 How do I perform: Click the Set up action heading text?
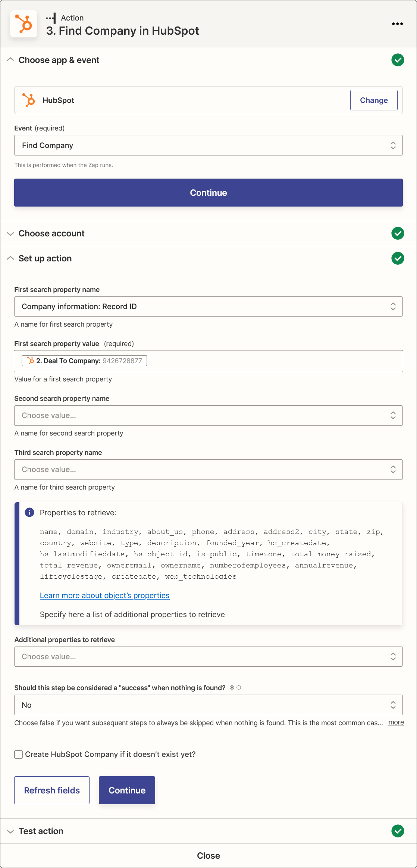point(45,258)
